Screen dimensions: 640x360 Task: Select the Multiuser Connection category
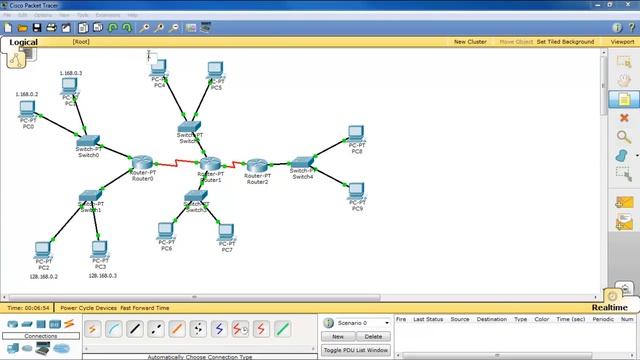click(62, 349)
